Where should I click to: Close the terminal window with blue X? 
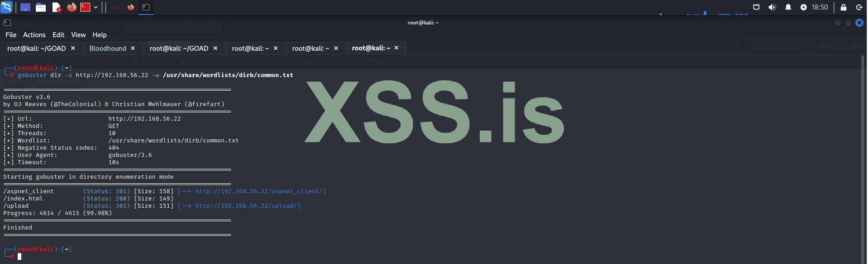859,23
